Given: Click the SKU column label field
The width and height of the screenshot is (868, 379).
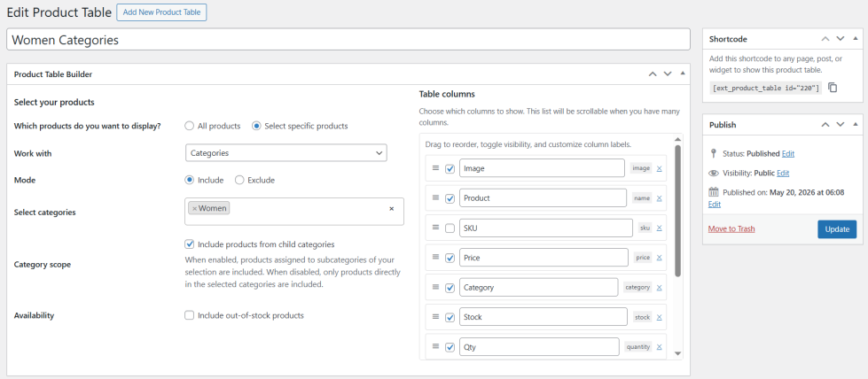Looking at the screenshot, I should coord(546,228).
